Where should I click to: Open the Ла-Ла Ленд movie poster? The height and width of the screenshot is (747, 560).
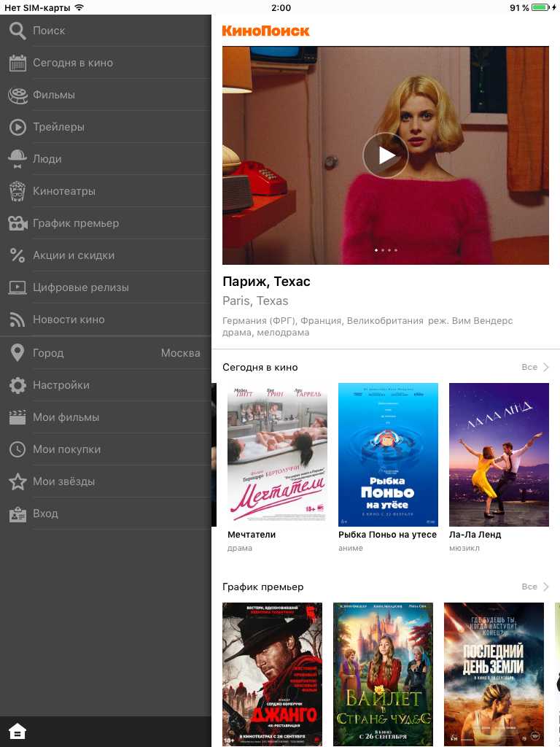[x=499, y=455]
